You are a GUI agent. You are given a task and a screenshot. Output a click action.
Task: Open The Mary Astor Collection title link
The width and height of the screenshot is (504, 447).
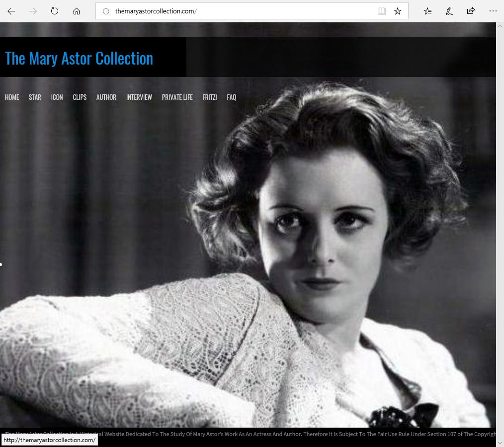click(79, 59)
